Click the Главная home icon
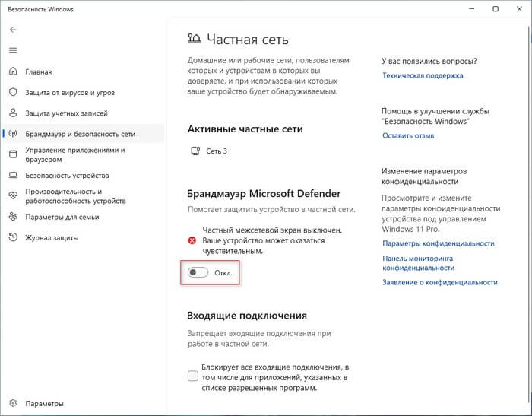532x416 pixels. coord(13,71)
